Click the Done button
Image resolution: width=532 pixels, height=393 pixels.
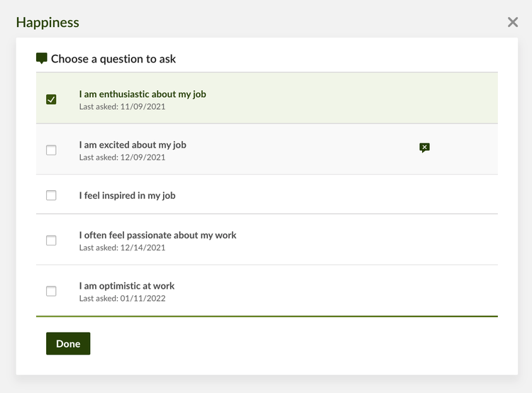[68, 343]
